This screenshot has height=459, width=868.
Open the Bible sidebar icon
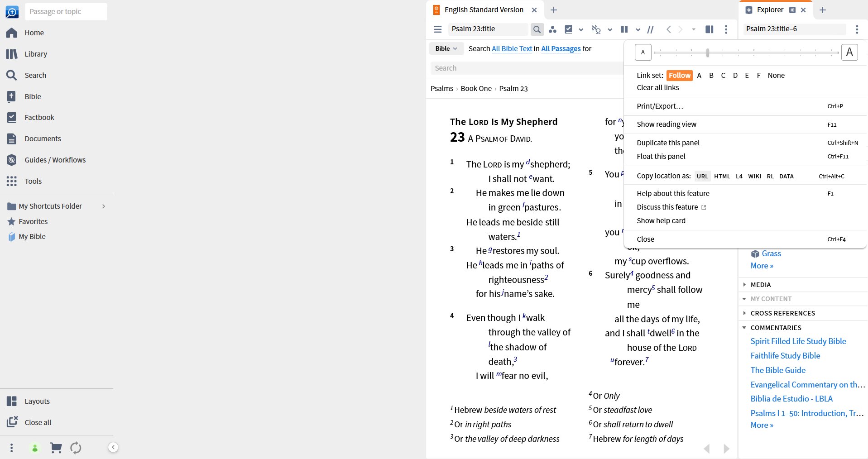(x=12, y=96)
